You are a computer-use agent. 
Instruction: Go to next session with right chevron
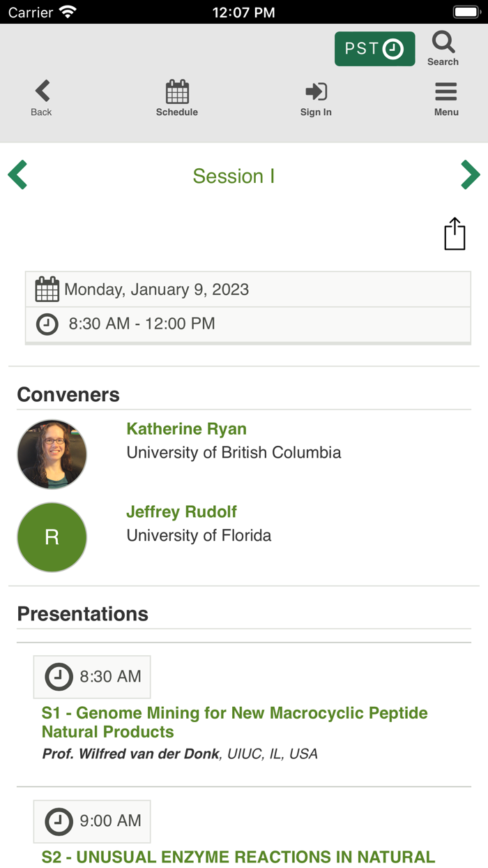click(x=470, y=175)
